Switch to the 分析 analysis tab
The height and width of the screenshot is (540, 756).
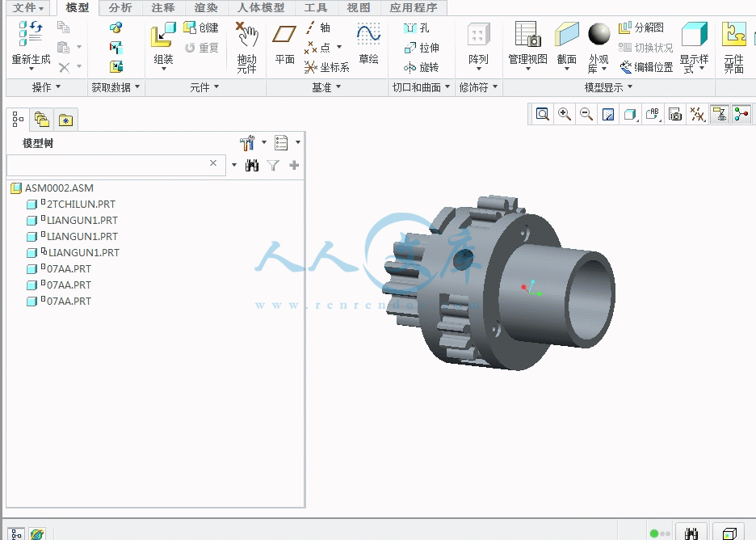[x=120, y=8]
